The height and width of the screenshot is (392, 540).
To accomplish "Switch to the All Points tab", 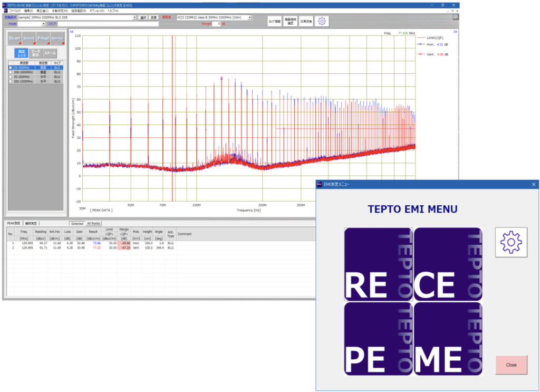I will point(93,224).
